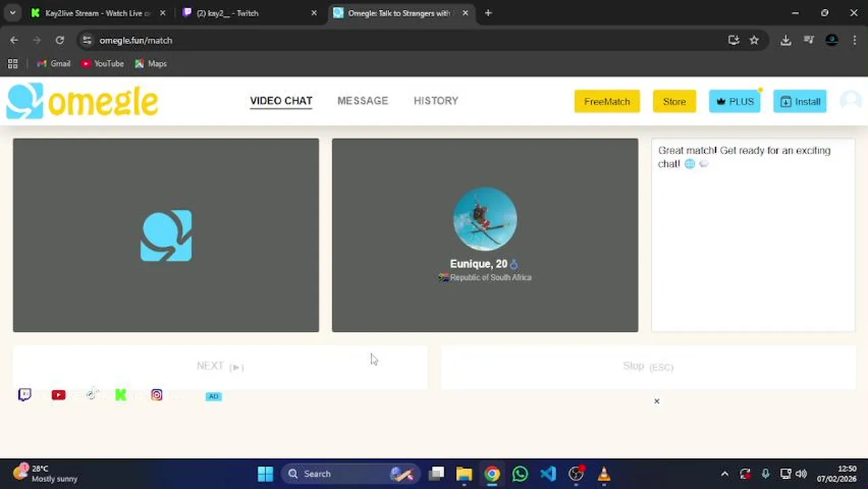
Task: Open the Maps bookmark
Action: click(x=151, y=63)
